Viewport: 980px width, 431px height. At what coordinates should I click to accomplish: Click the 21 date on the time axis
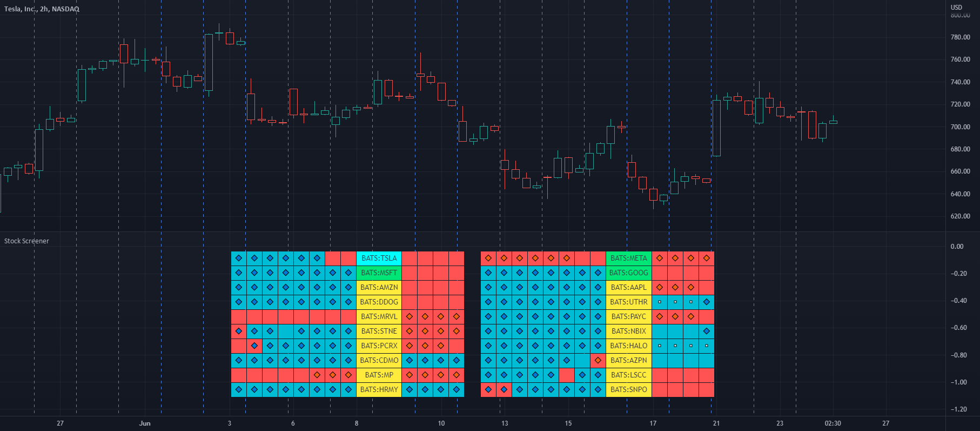(716, 423)
